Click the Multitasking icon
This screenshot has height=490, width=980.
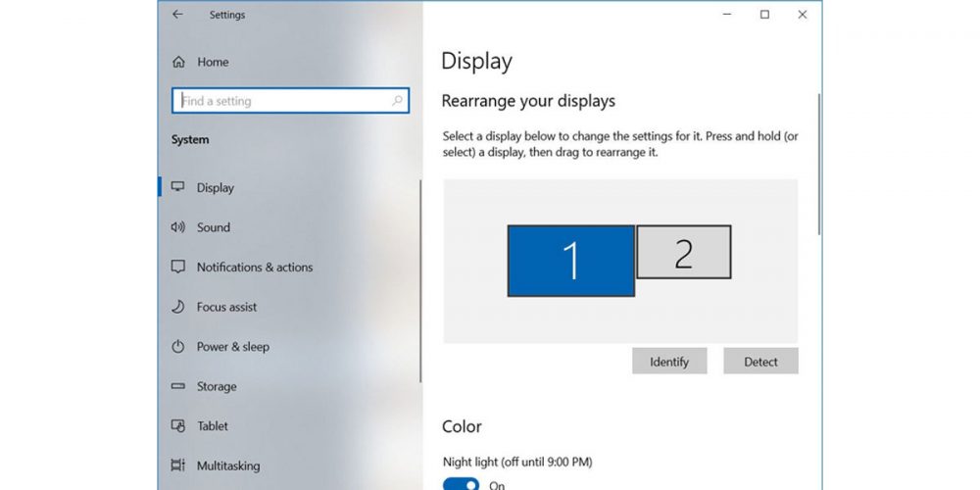[x=178, y=466]
